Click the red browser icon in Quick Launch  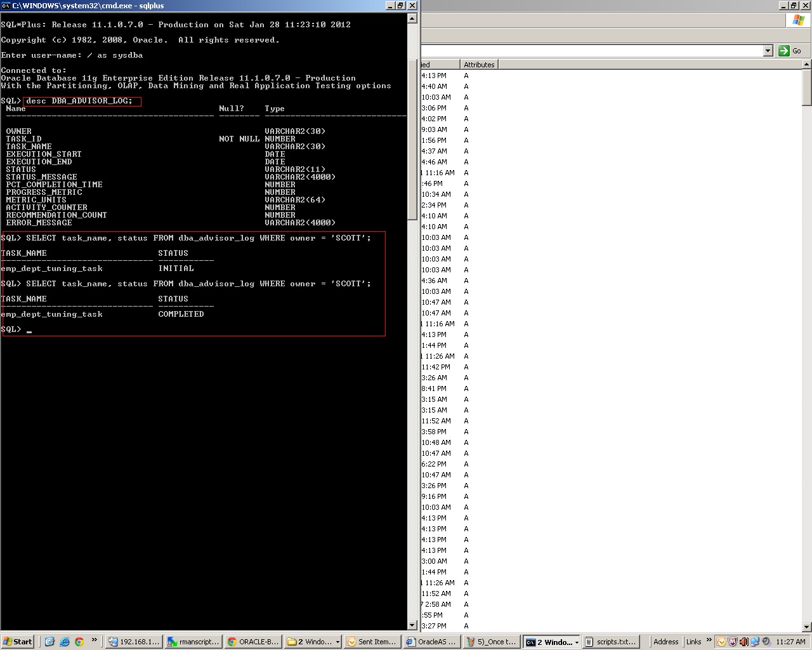pyautogui.click(x=79, y=642)
